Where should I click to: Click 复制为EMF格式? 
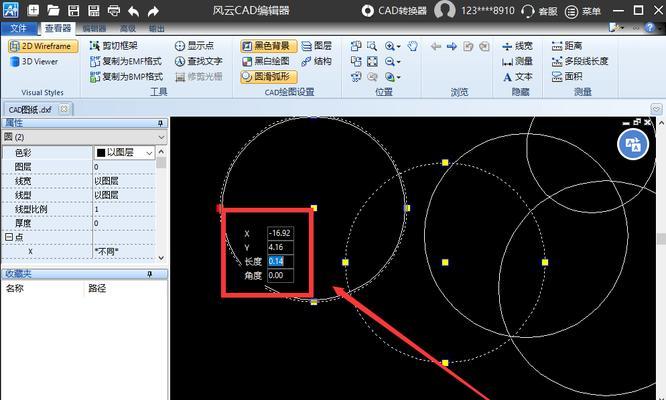point(126,61)
